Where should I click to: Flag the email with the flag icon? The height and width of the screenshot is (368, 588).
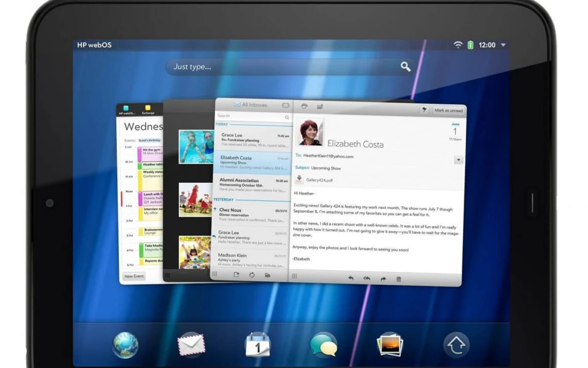pyautogui.click(x=424, y=110)
